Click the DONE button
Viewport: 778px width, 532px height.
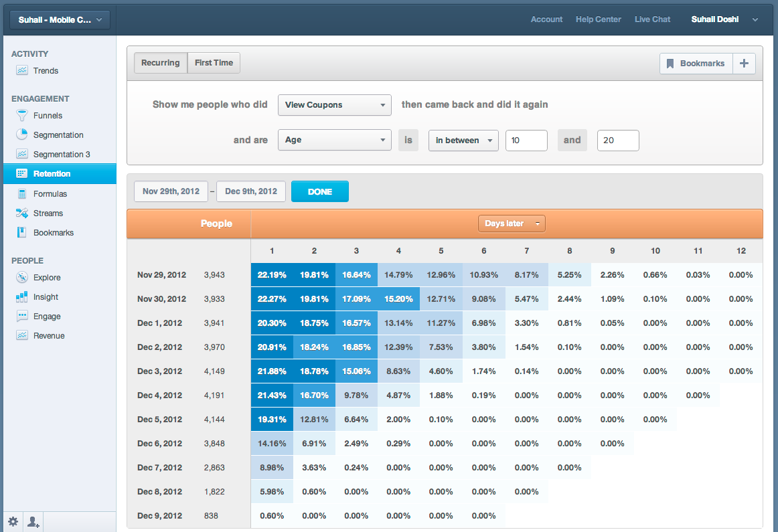[320, 191]
